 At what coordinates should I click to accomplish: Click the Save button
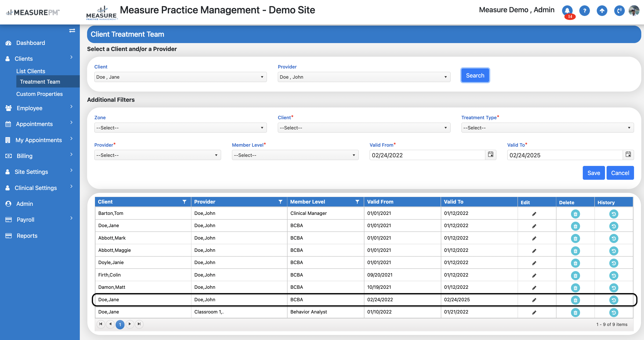[593, 173]
